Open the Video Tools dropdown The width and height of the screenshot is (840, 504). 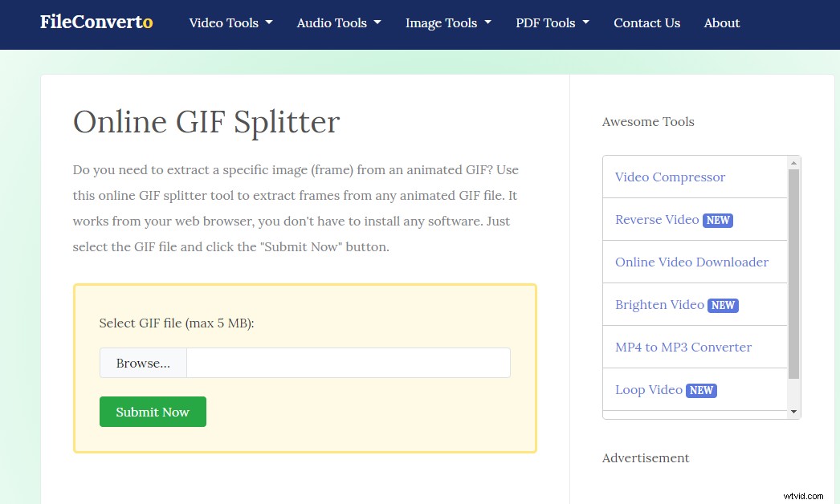[230, 23]
